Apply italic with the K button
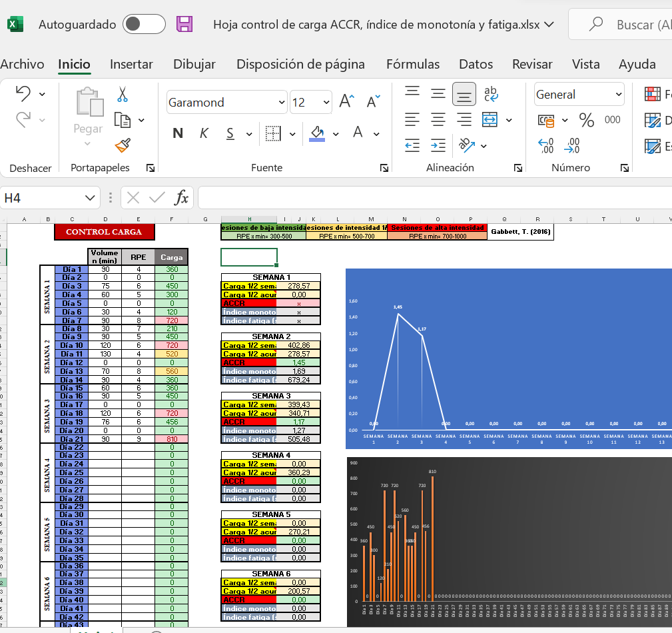Viewport: 672px width, 633px height. pos(204,133)
